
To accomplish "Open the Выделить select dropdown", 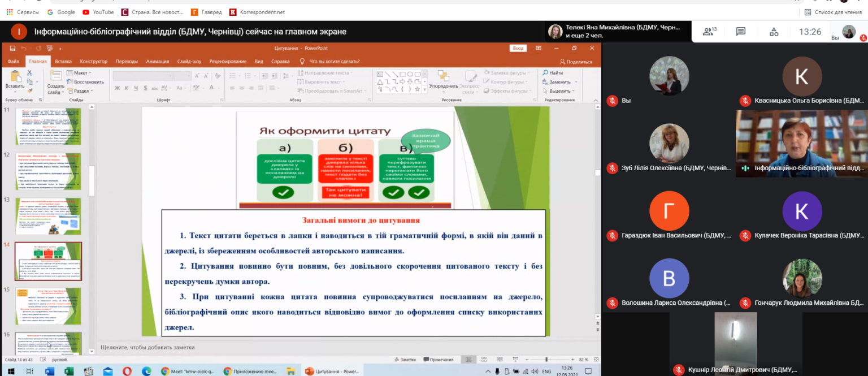I will (x=558, y=91).
